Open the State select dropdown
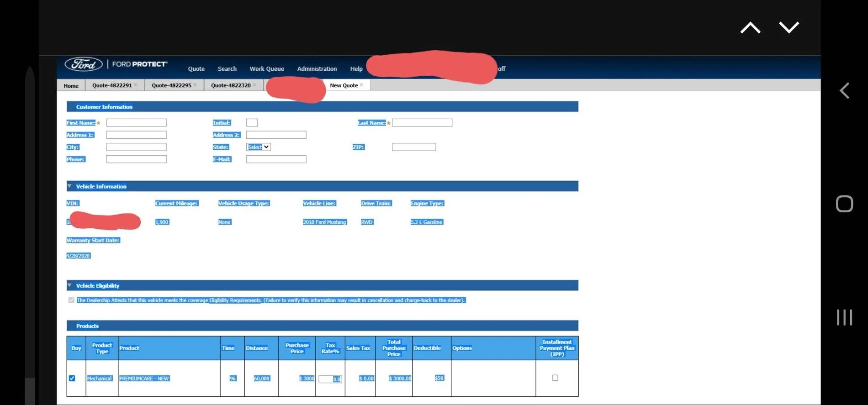This screenshot has width=868, height=405. 259,147
